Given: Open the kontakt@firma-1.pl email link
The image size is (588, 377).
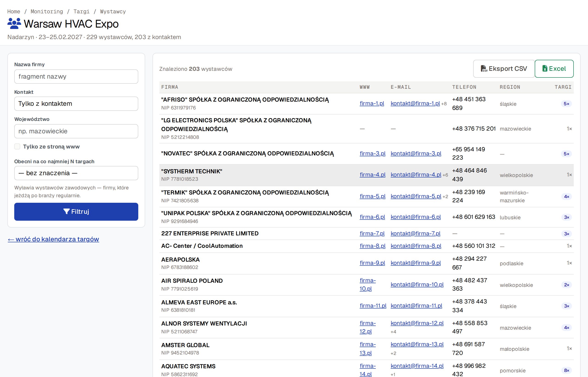Looking at the screenshot, I should (415, 103).
